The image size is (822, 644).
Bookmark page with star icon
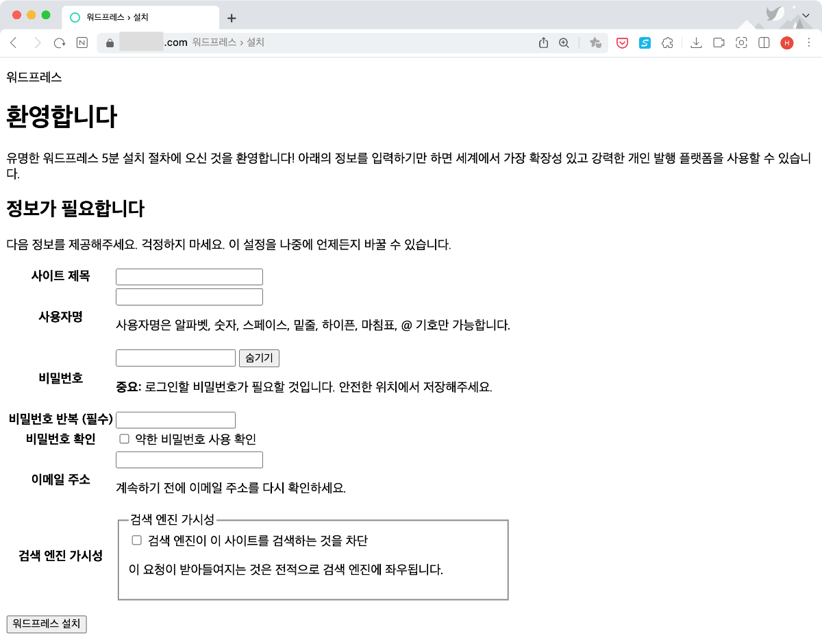pos(595,42)
